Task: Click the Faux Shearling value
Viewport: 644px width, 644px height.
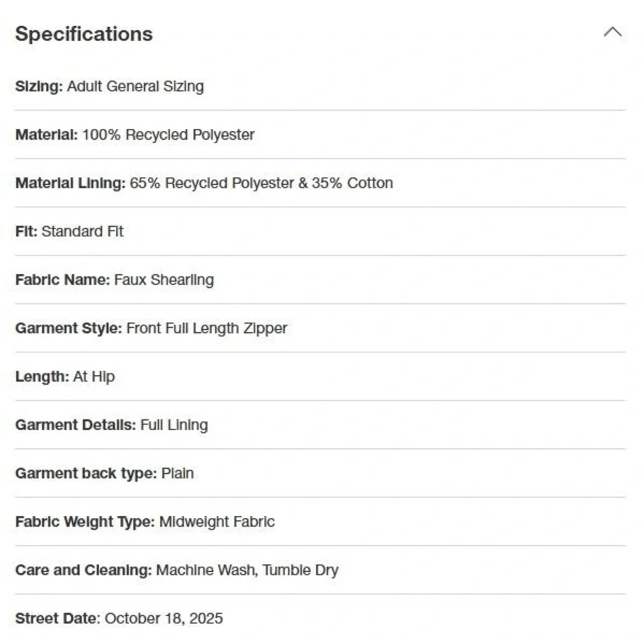Action: (164, 279)
